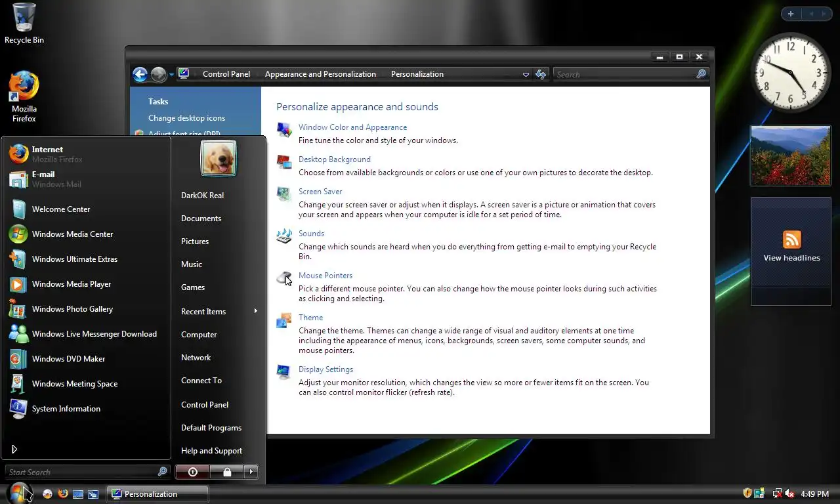This screenshot has height=504, width=840.
Task: Click the volume muted tray icon
Action: [790, 493]
